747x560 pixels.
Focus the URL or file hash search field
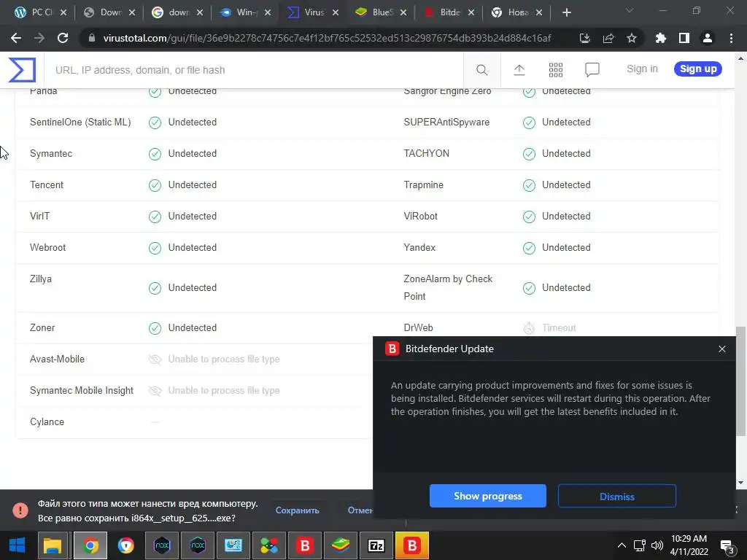coord(254,70)
